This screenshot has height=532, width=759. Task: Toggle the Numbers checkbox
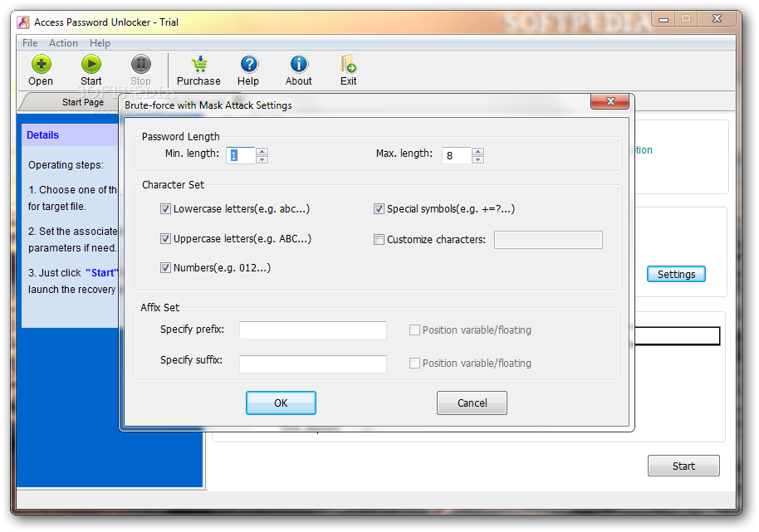(x=165, y=267)
